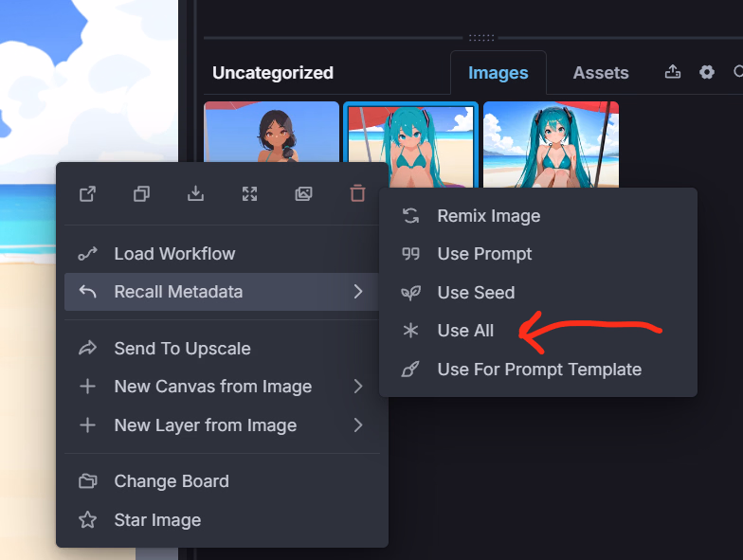Open Recall Metadata submenu
The image size is (743, 560).
(x=222, y=292)
